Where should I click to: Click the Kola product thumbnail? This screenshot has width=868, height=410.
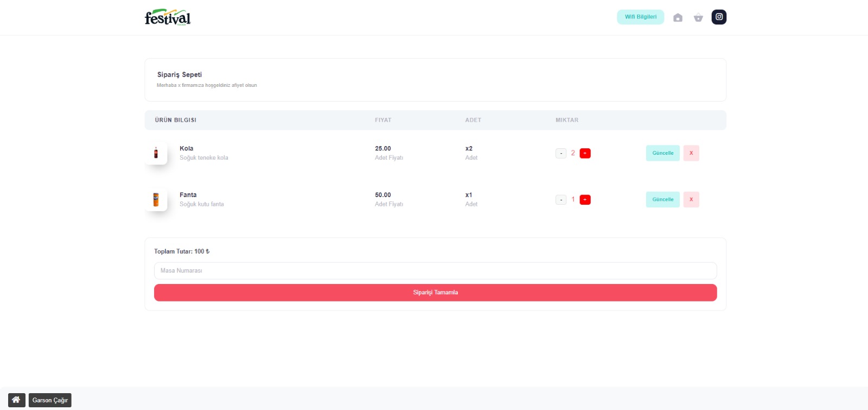156,153
